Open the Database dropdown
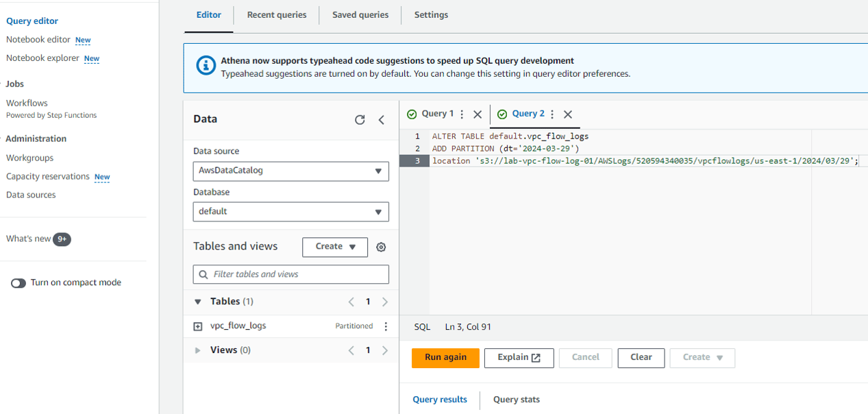868x414 pixels. 291,212
